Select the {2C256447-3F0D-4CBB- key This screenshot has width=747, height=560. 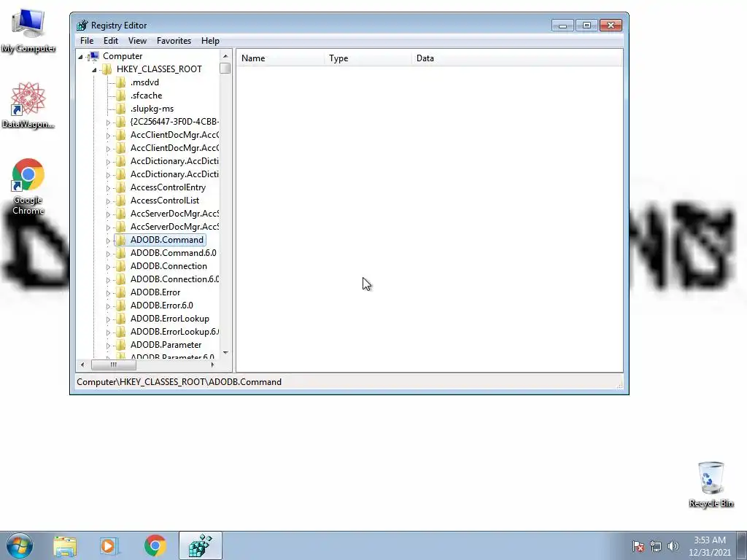pyautogui.click(x=174, y=122)
